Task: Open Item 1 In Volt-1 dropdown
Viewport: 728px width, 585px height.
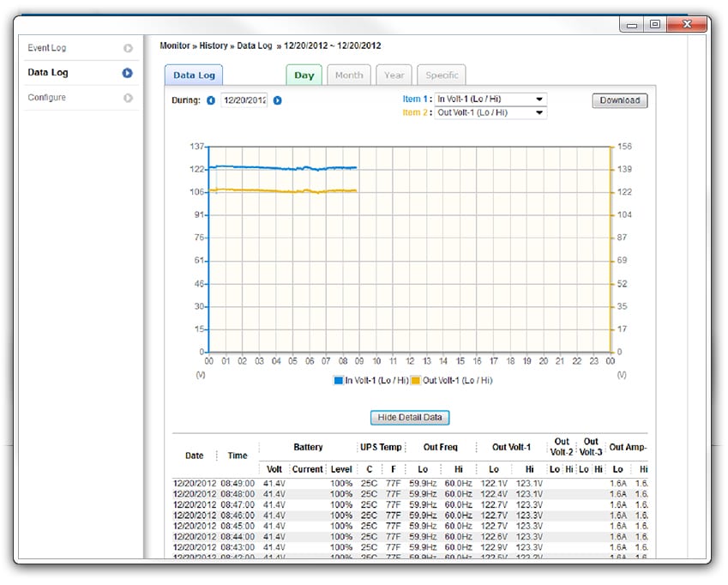Action: coord(490,100)
